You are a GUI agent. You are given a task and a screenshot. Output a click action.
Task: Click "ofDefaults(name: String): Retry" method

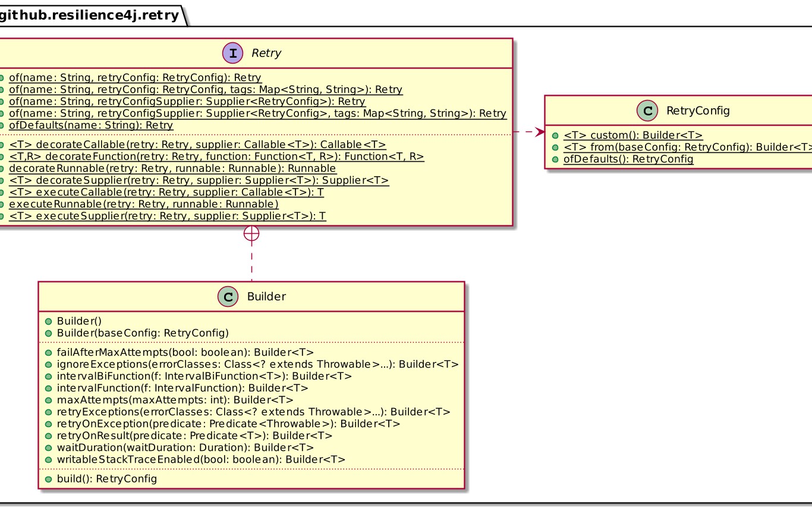tap(91, 126)
